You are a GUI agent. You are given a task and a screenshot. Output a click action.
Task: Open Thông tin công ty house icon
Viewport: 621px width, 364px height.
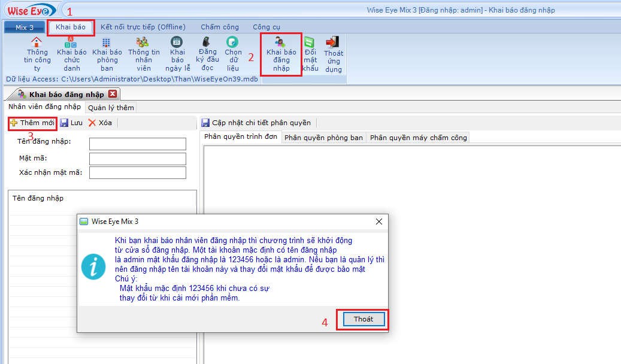pos(37,43)
